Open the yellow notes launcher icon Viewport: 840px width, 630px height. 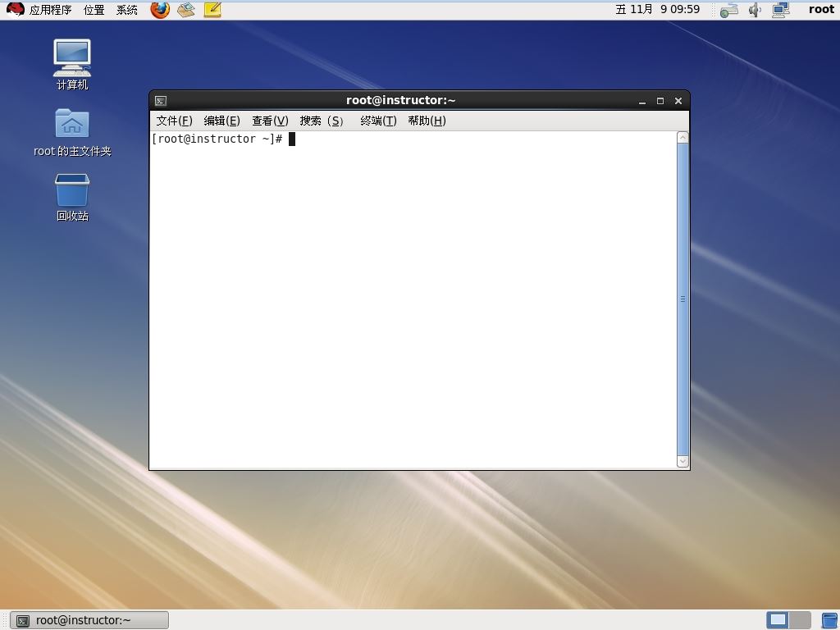pyautogui.click(x=212, y=10)
